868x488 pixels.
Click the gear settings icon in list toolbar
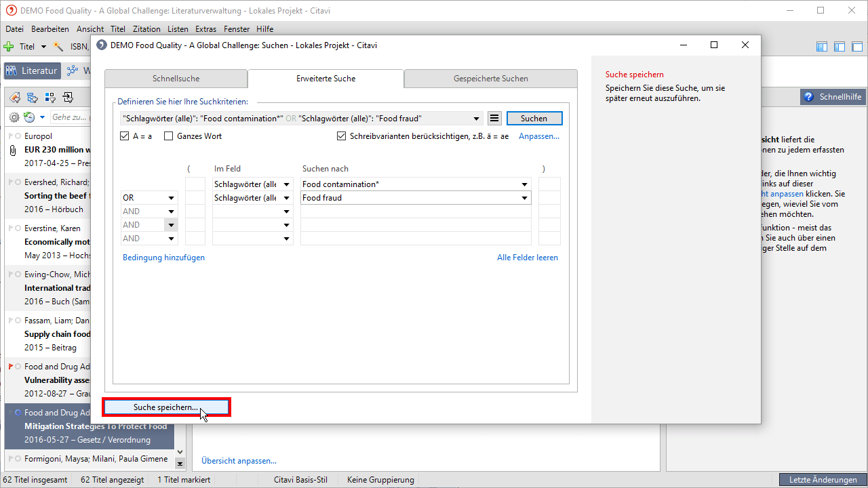coord(14,117)
